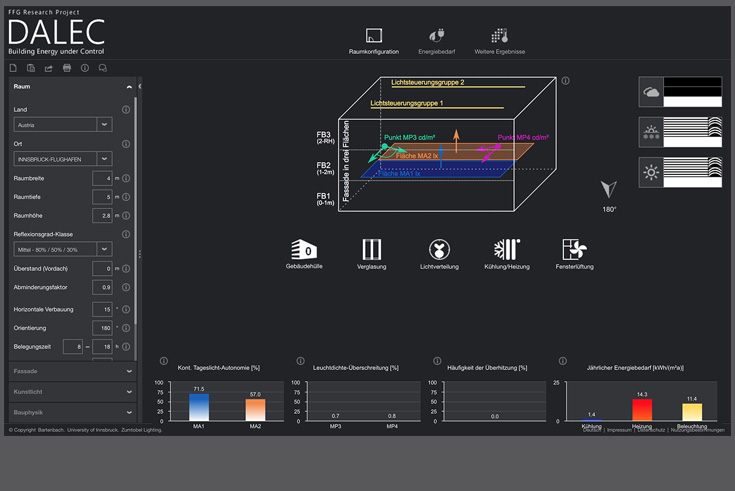Click the Raumbreite input field
The height and width of the screenshot is (491, 735).
[x=101, y=179]
